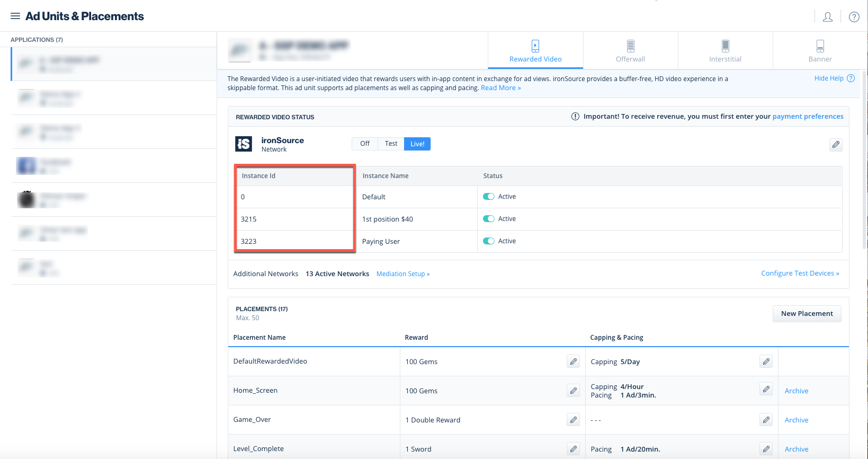Image resolution: width=868 pixels, height=459 pixels.
Task: Archive the Home_Screen placement
Action: [x=797, y=391]
